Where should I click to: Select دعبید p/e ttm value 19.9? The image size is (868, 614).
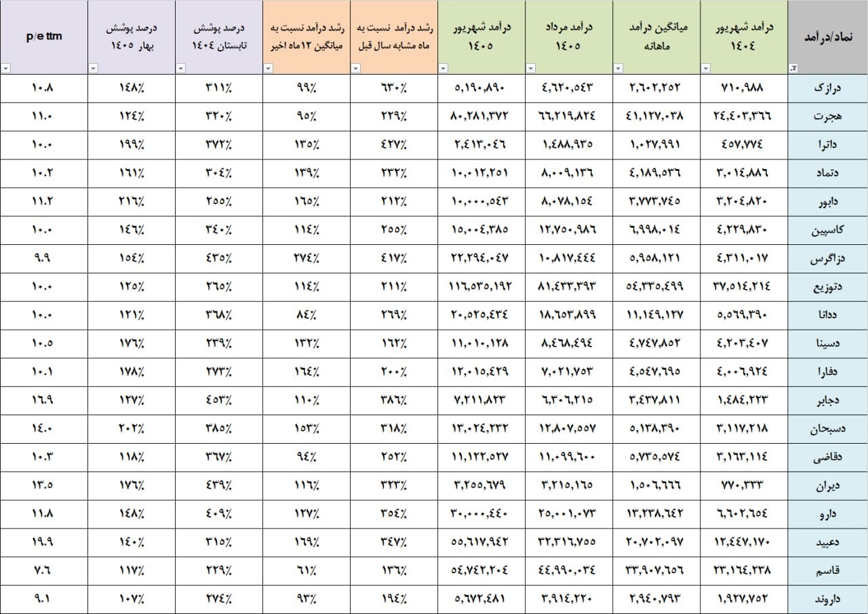click(x=44, y=543)
